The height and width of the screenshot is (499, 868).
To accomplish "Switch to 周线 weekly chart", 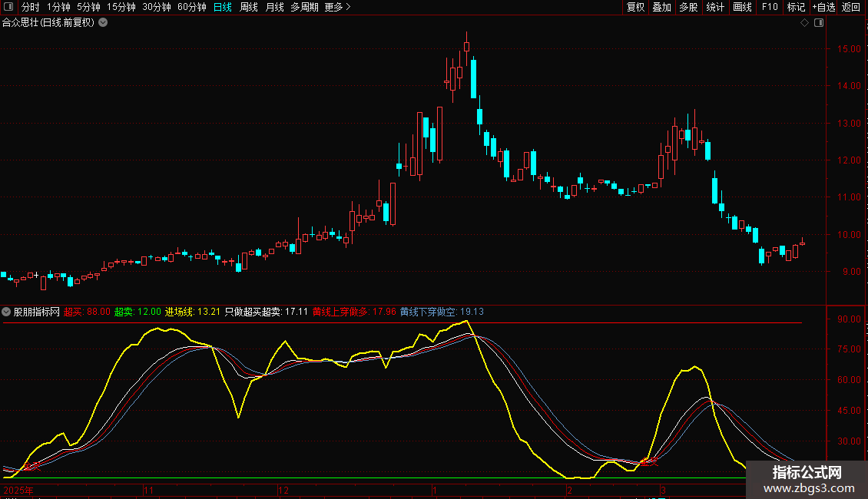I will (x=249, y=7).
